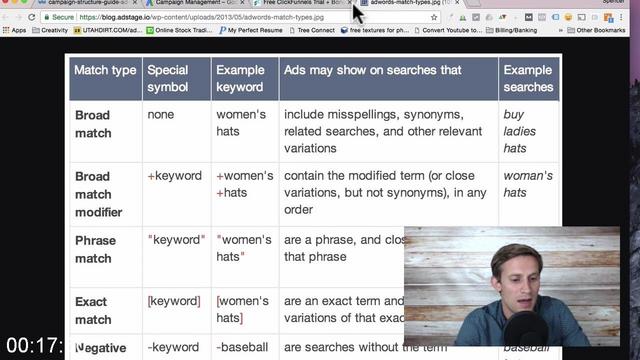Click the '+women's +hats' example keyword
Viewport: 640px width, 360px height.
pos(244,184)
